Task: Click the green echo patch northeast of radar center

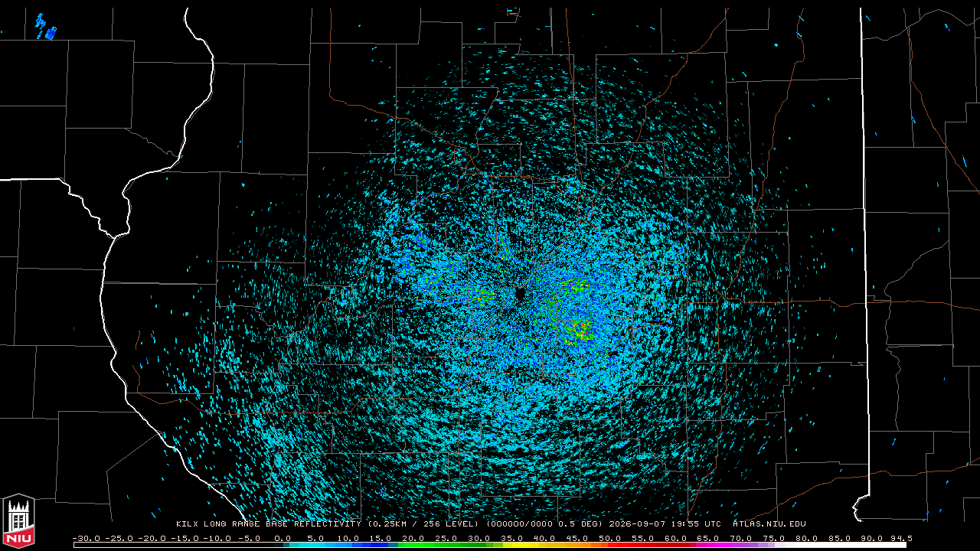Action: [574, 286]
